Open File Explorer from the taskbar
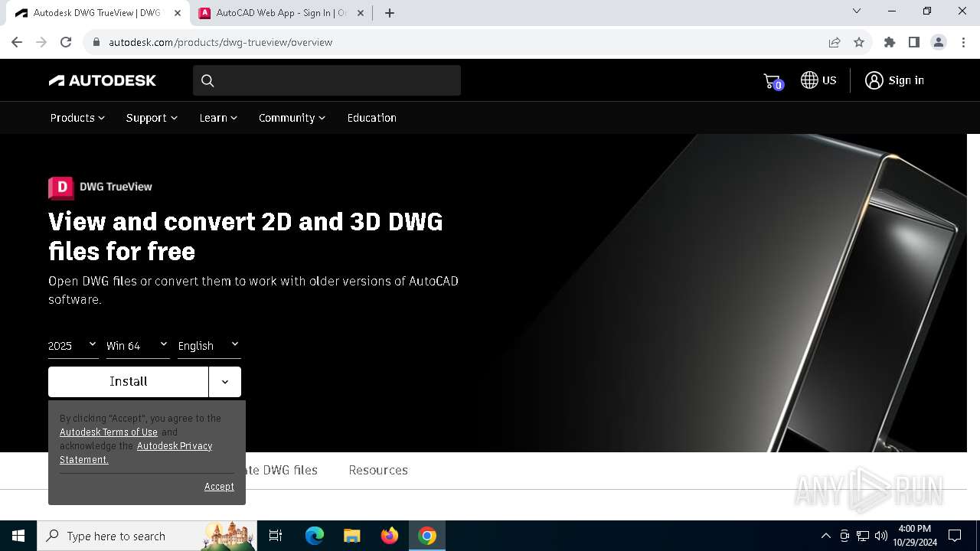 click(x=352, y=536)
